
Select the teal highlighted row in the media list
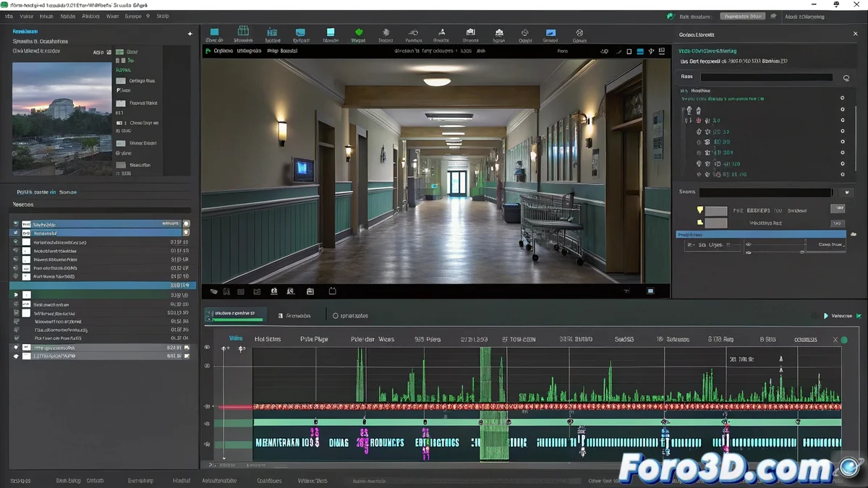click(103, 286)
